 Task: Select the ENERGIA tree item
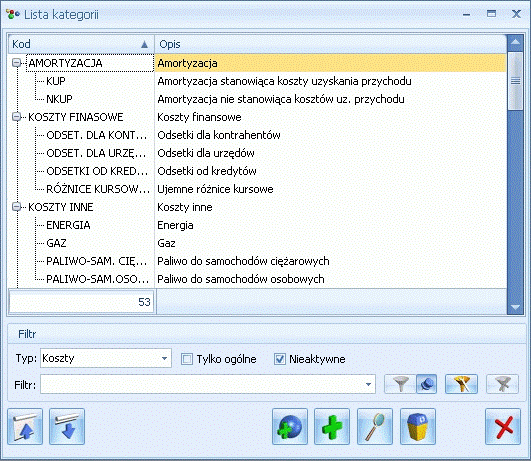click(x=68, y=225)
